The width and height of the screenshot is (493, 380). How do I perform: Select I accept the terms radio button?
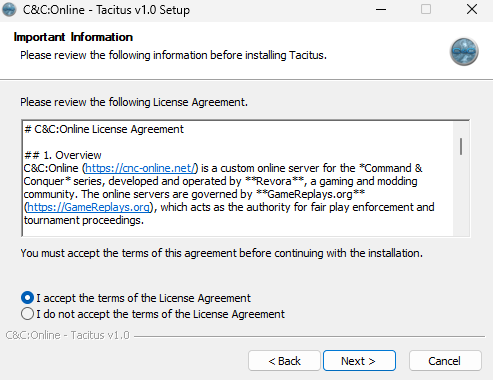pyautogui.click(x=27, y=298)
